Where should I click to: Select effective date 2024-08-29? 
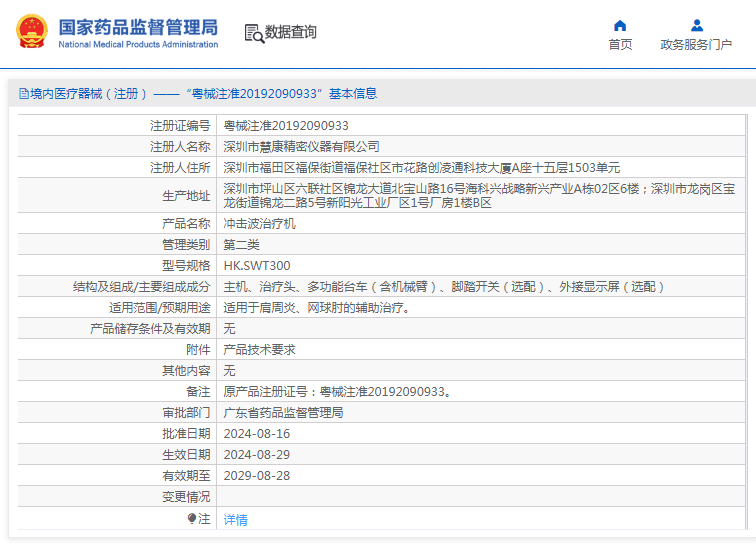click(x=257, y=455)
